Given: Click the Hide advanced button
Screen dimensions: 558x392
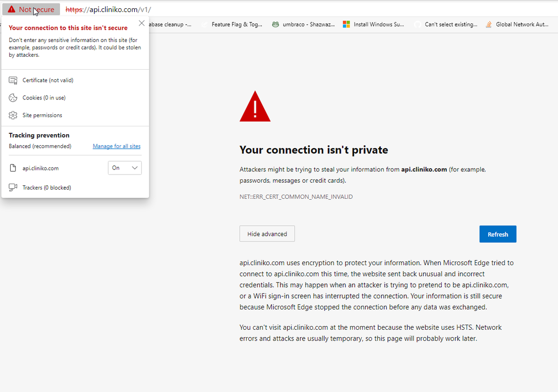Looking at the screenshot, I should [x=267, y=234].
